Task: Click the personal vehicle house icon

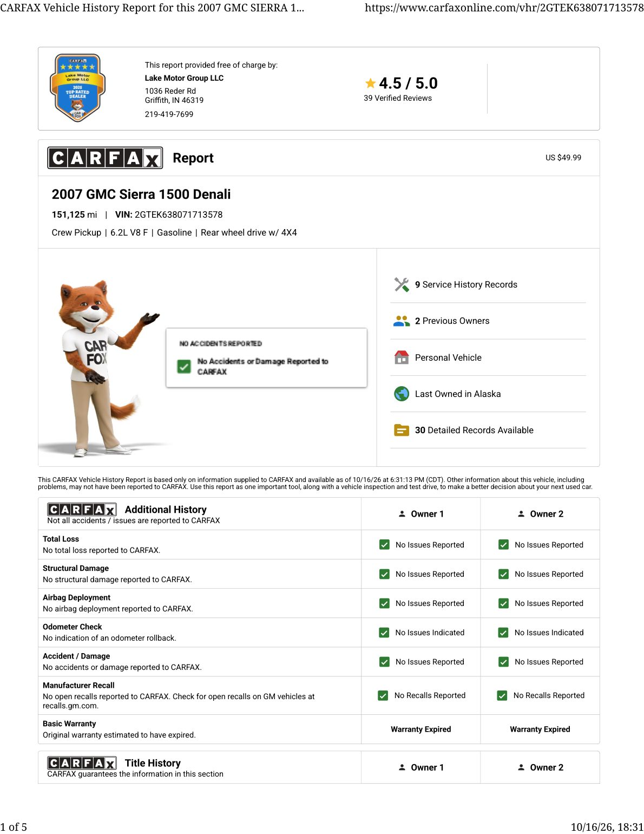Action: (x=402, y=357)
